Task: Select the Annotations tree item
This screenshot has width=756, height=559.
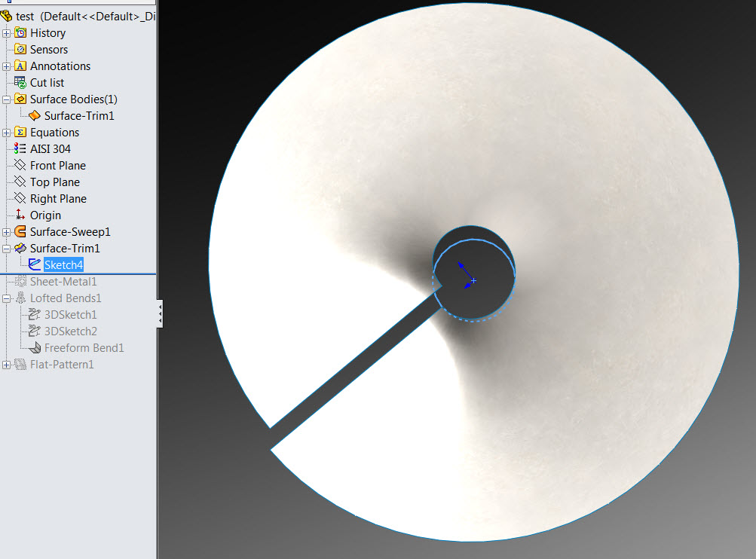Action: pos(60,66)
